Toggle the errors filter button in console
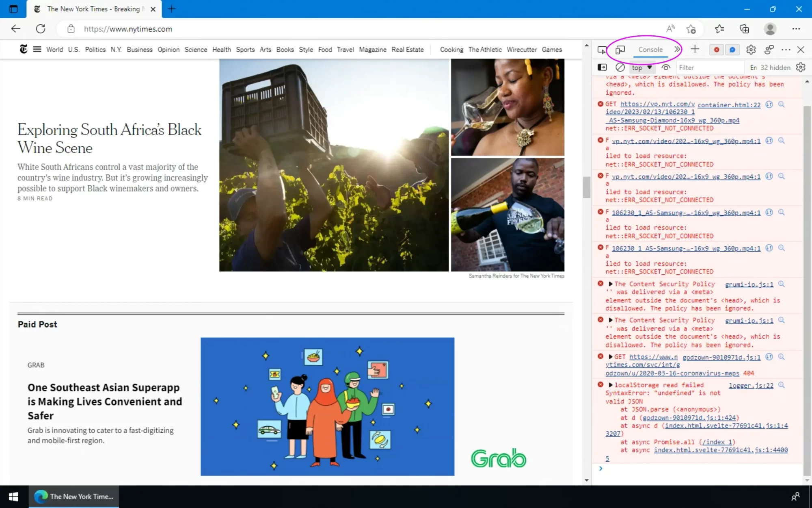Screen dimensions: 812x508 (x=715, y=50)
